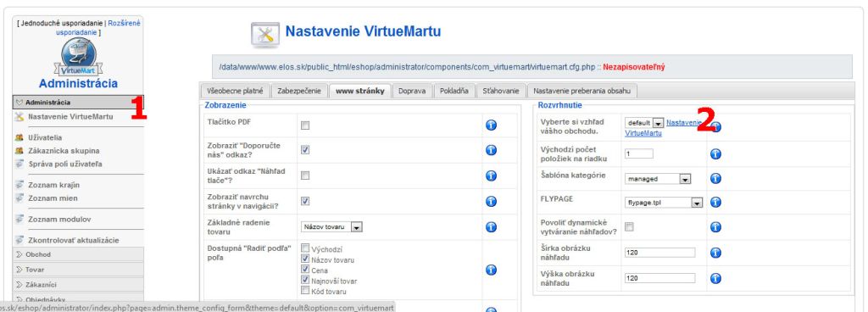The height and width of the screenshot is (312, 868).
Task: Show info for "Doporučte nás" odkaz option
Action: point(491,150)
